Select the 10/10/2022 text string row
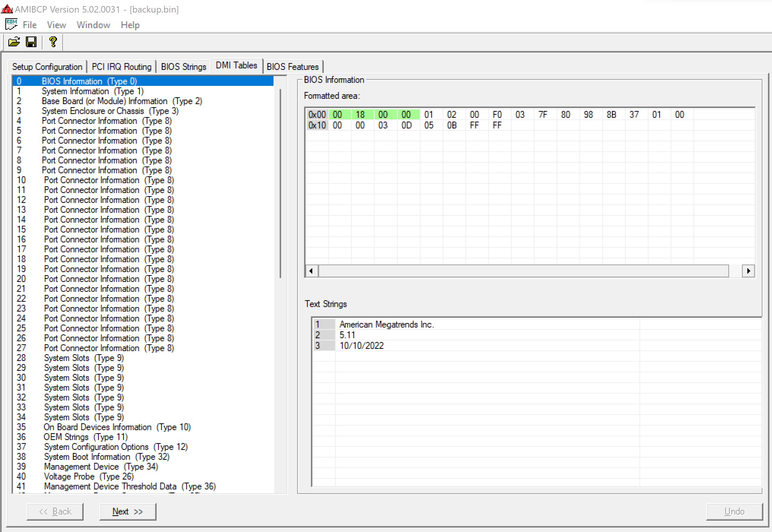Screen dimensions: 772x532 [x=362, y=346]
